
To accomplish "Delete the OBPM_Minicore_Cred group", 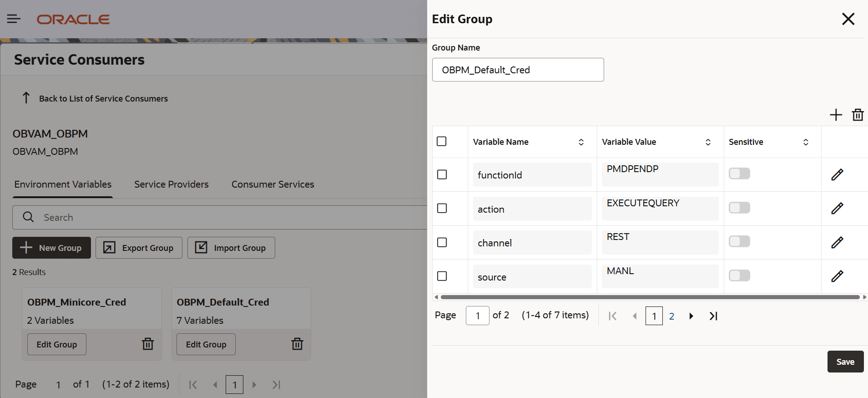I will click(148, 344).
